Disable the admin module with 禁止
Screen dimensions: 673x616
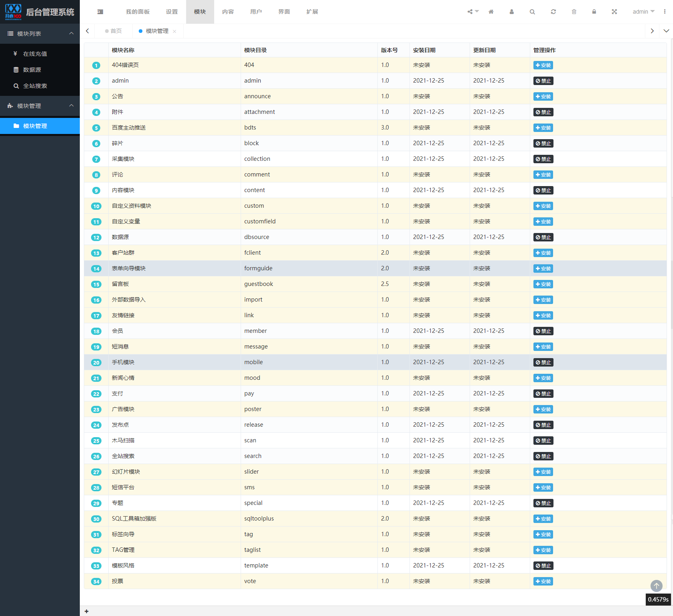pos(543,81)
